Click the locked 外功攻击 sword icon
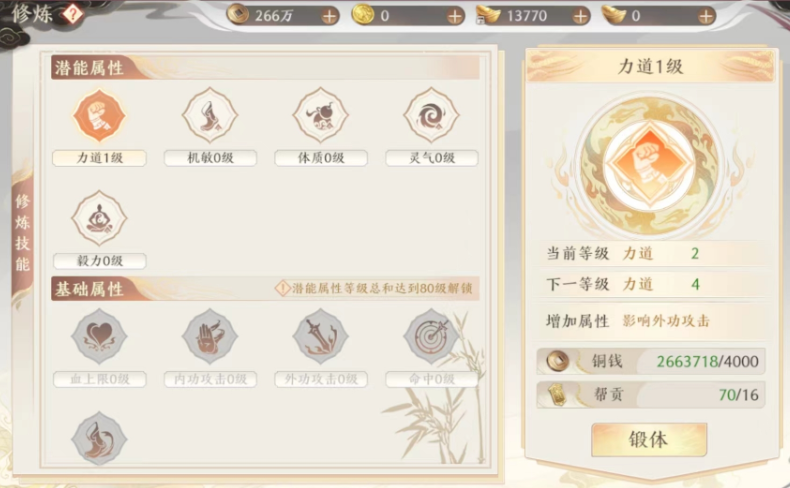This screenshot has height=488, width=790. click(x=320, y=336)
